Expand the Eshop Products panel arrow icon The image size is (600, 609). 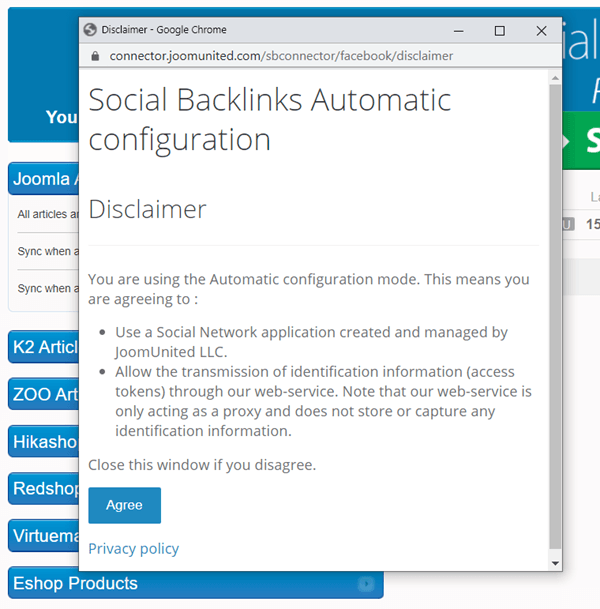tap(367, 584)
